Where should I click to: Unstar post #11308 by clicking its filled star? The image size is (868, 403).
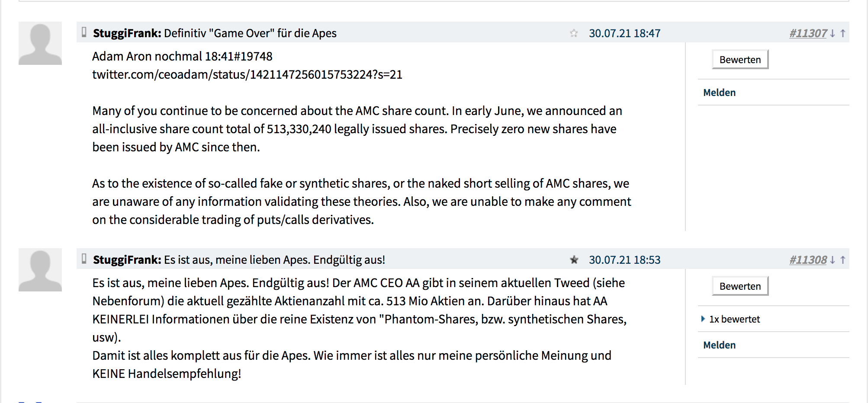[574, 260]
